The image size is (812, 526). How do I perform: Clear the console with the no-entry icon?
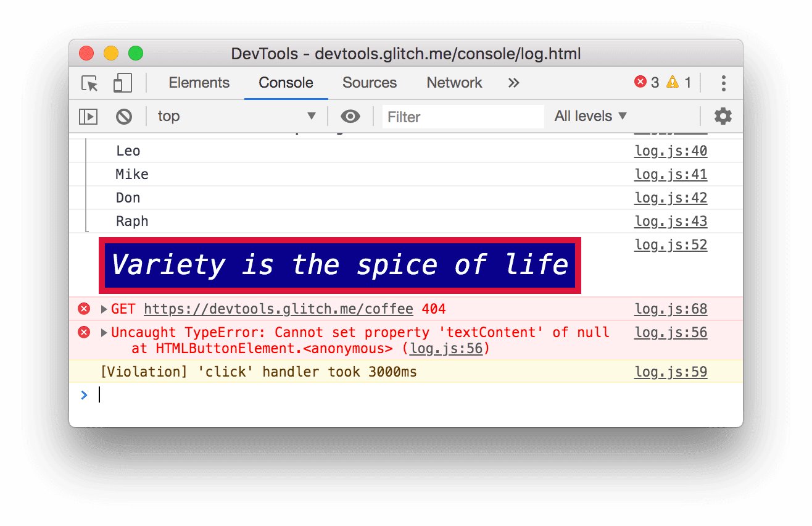click(124, 116)
